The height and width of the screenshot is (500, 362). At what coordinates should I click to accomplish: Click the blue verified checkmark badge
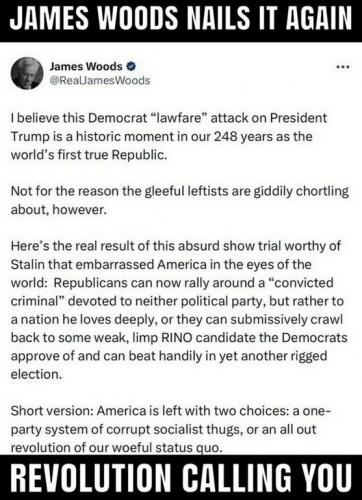point(131,66)
